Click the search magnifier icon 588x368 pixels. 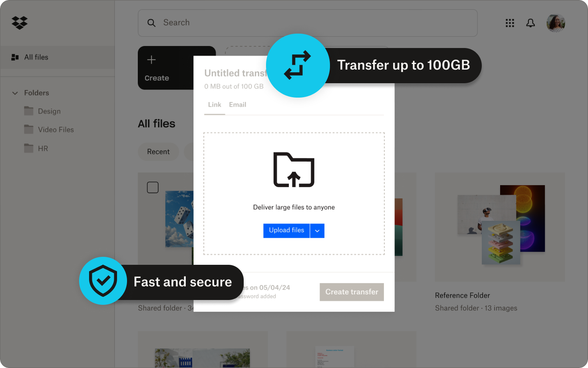[151, 23]
